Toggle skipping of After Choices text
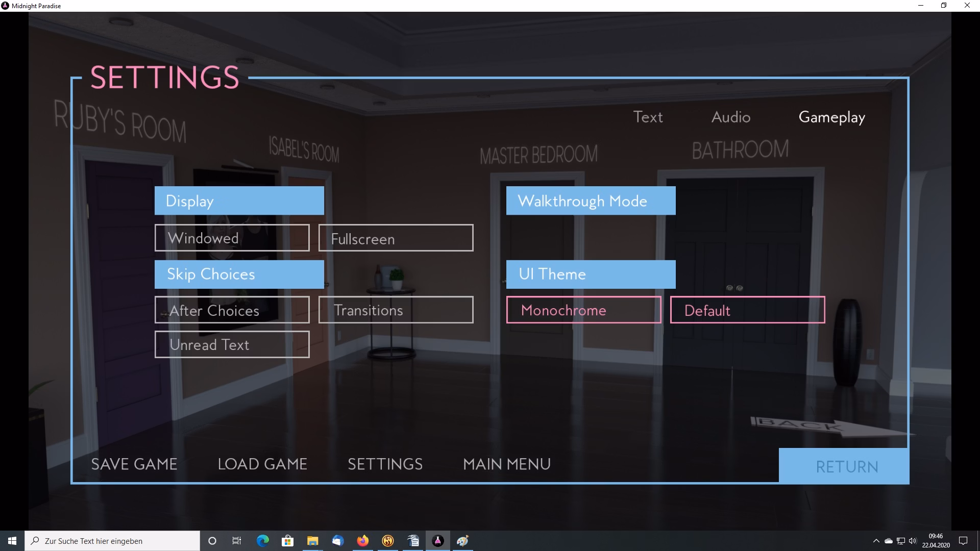 (x=232, y=310)
